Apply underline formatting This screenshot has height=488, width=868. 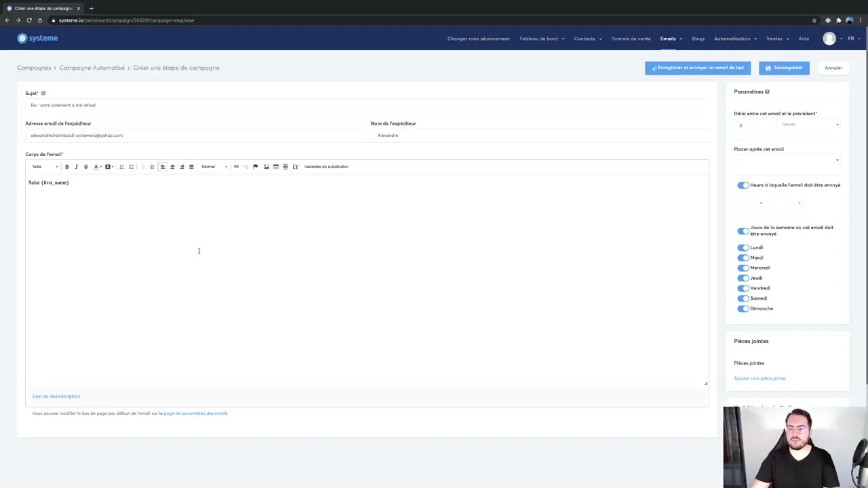click(x=85, y=167)
